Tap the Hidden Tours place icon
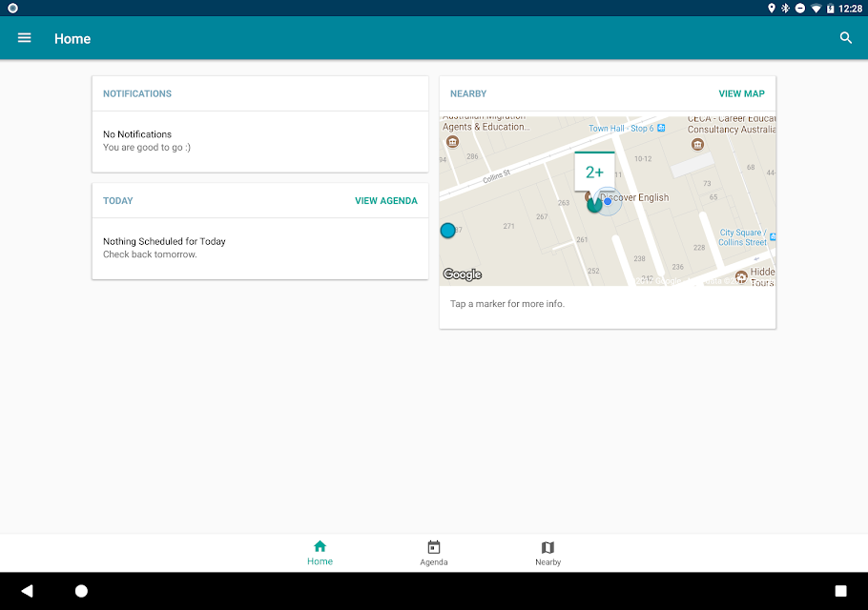The image size is (868, 610). pyautogui.click(x=741, y=276)
